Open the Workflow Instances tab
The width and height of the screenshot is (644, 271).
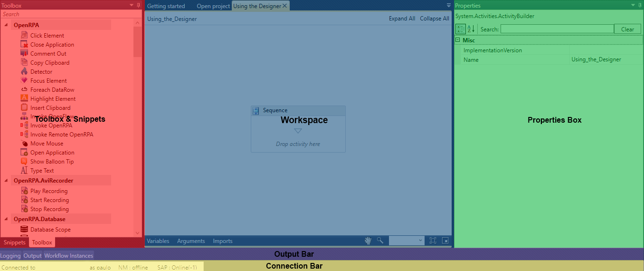pos(69,255)
